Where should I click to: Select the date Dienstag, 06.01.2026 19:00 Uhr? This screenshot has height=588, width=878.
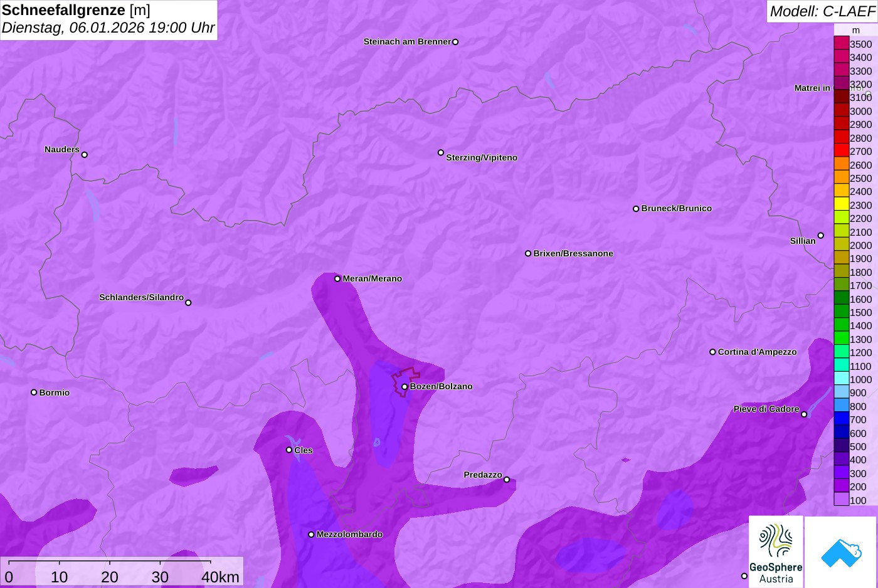click(108, 28)
